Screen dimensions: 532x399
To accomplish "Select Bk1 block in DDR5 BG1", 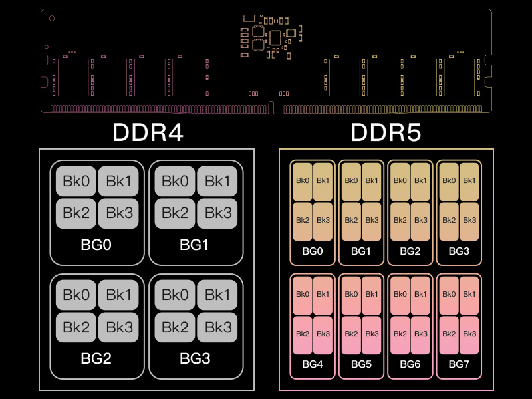I will click(372, 182).
